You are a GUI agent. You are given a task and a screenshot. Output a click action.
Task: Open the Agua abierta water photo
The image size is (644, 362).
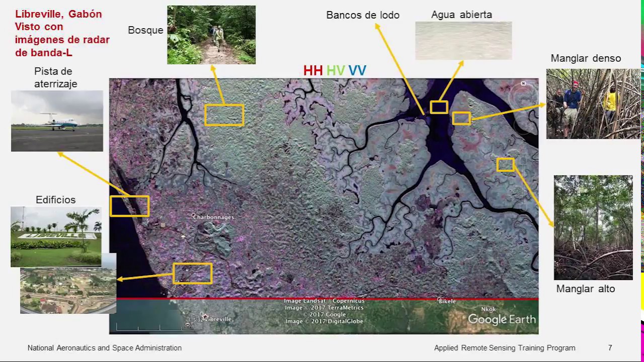coord(463,41)
